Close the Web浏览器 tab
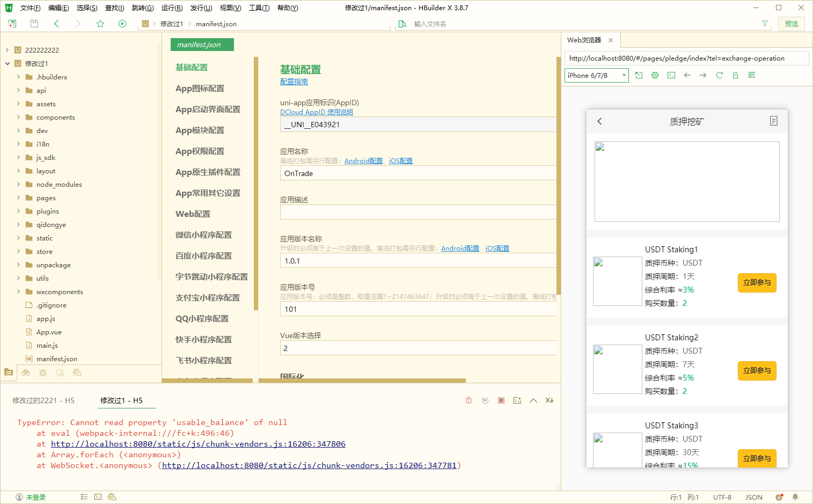Image resolution: width=813 pixels, height=504 pixels. 611,40
